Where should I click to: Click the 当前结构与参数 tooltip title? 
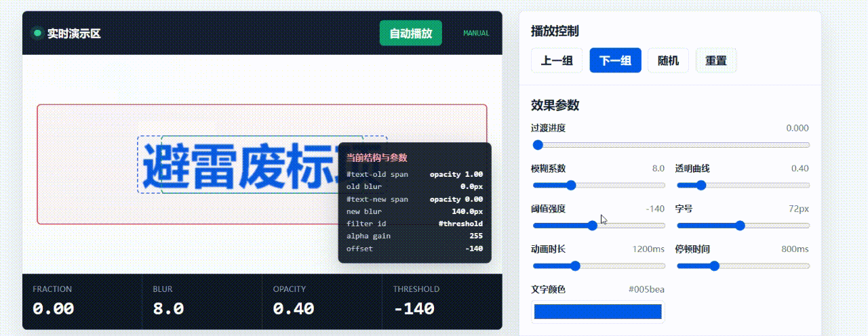(x=376, y=158)
